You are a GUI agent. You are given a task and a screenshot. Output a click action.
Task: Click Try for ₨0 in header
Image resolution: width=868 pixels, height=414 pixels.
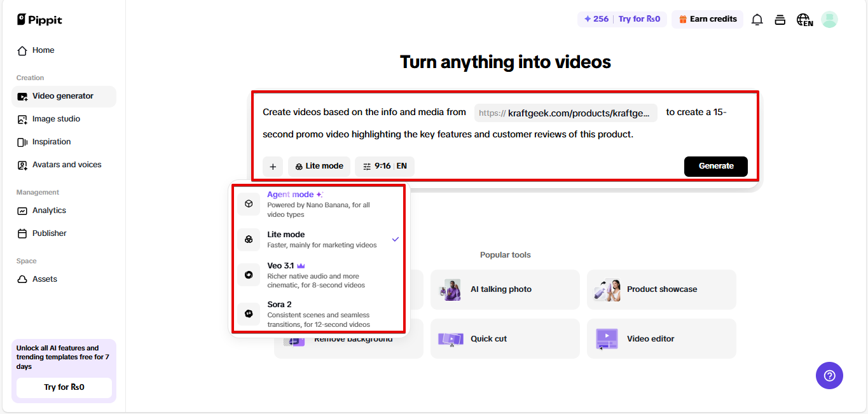point(639,20)
